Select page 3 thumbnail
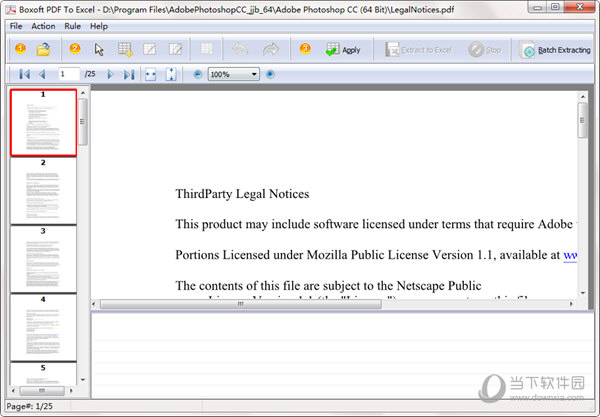Viewport: 600px width, 417px height. pyautogui.click(x=43, y=259)
